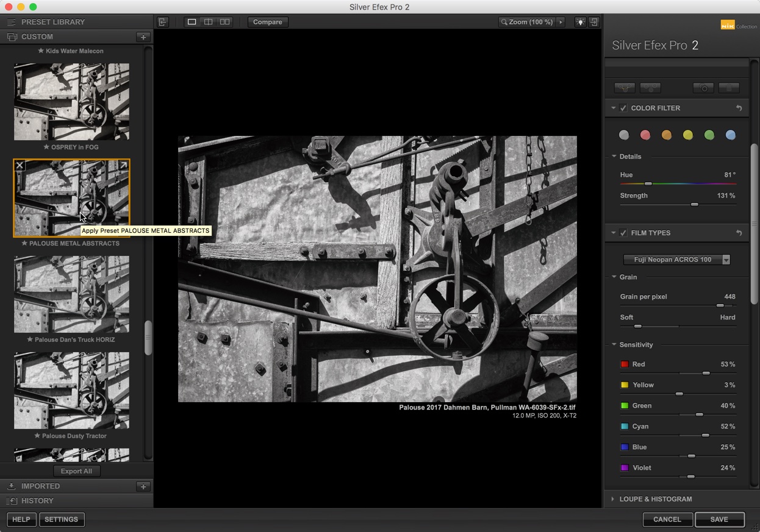This screenshot has height=532, width=760.
Task: Collapse the Color Filter Details subsection
Action: click(614, 156)
